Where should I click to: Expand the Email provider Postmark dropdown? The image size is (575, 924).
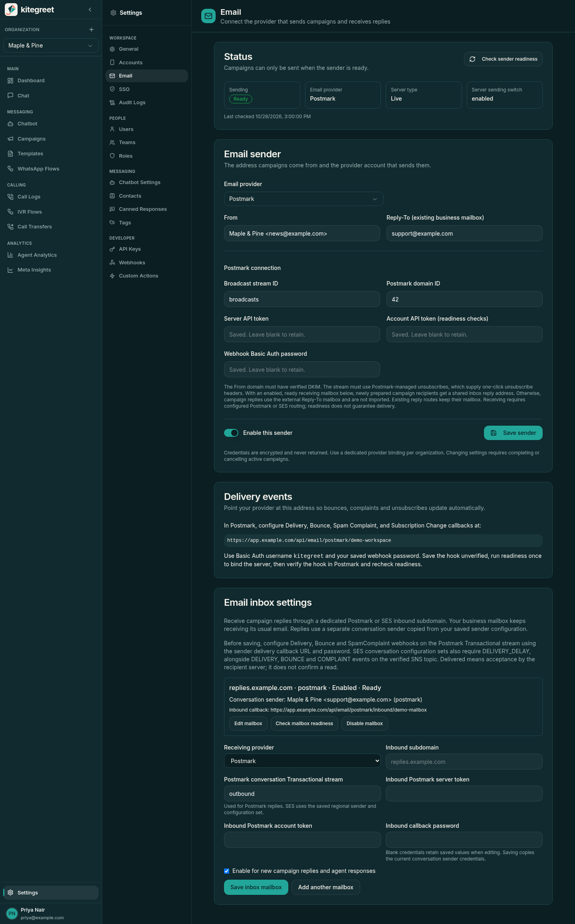[x=303, y=199]
